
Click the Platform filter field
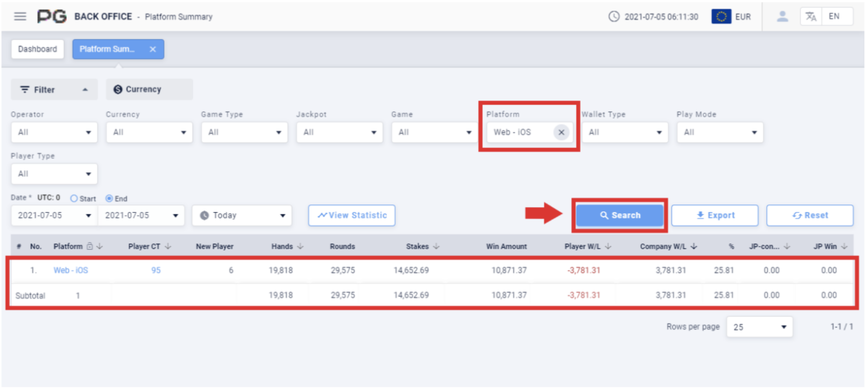tap(530, 132)
